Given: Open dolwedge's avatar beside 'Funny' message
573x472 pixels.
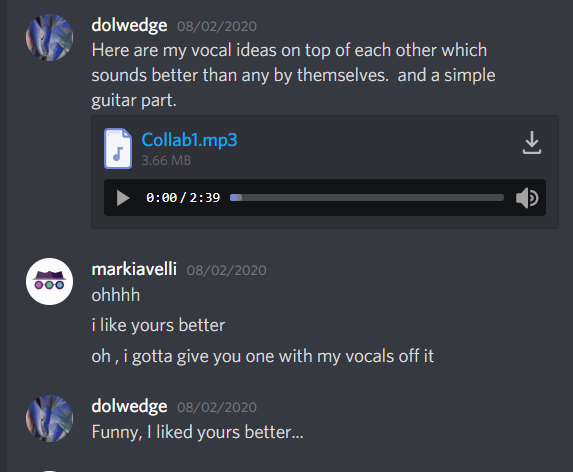Looking at the screenshot, I should [49, 418].
